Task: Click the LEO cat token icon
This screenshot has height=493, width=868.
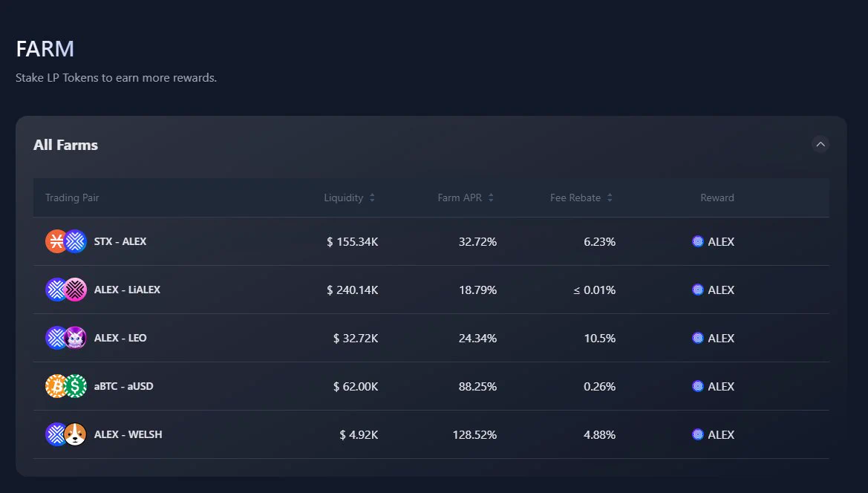Action: [76, 338]
